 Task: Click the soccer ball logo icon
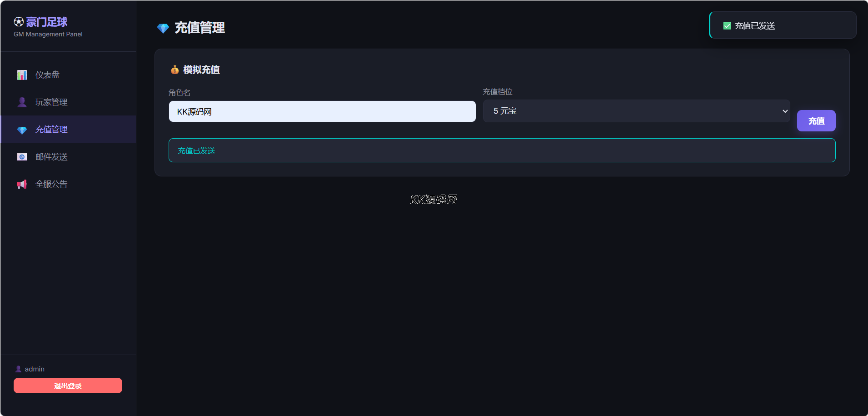coord(19,22)
